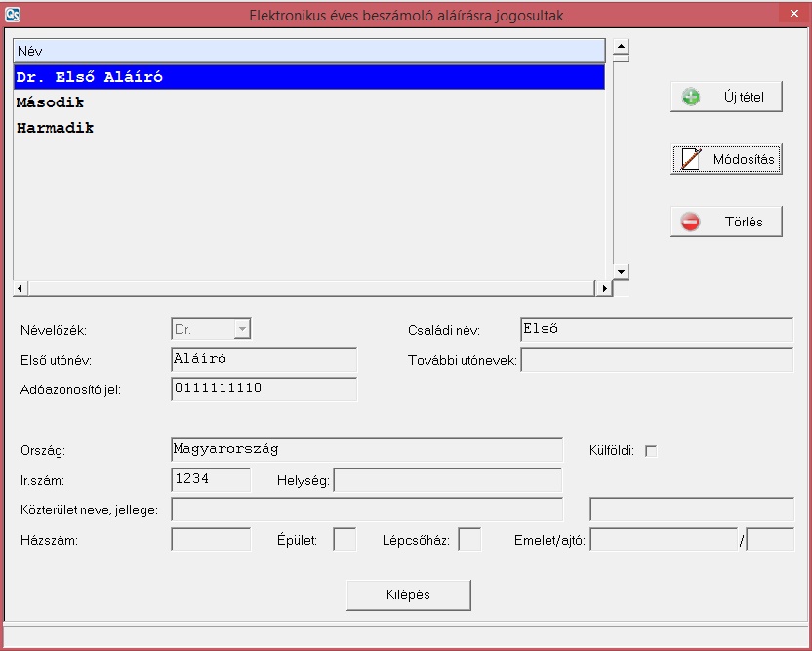
Task: Toggle the Külföldi checkbox
Action: (x=652, y=451)
